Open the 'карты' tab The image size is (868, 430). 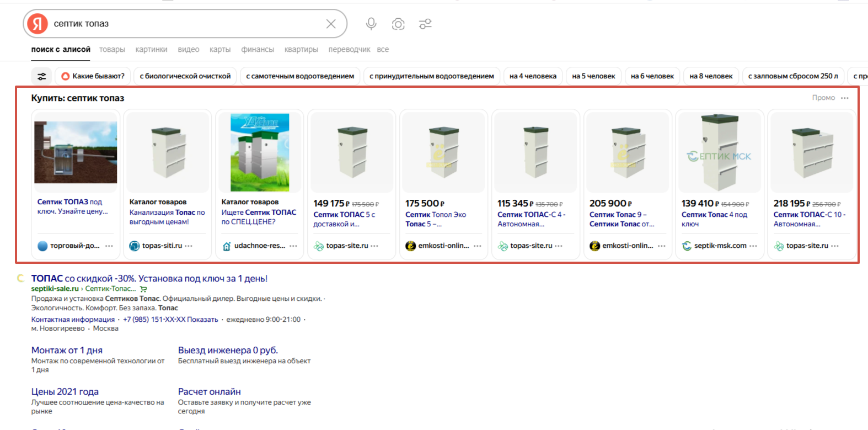tap(220, 49)
